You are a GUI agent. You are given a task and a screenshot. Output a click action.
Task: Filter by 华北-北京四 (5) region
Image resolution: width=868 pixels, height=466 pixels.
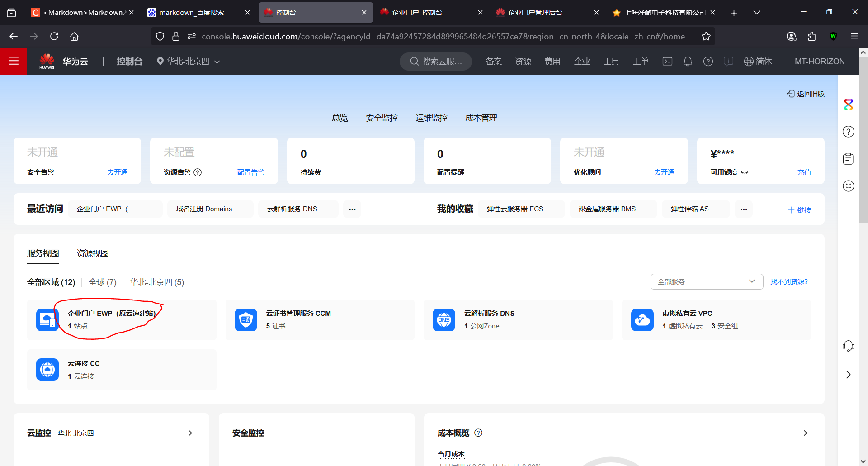(x=157, y=282)
